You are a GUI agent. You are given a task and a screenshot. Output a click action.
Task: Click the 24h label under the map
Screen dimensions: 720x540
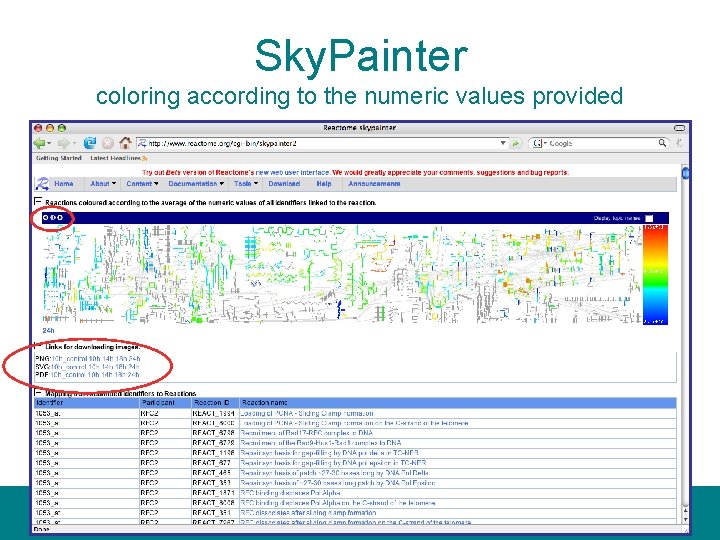(48, 331)
